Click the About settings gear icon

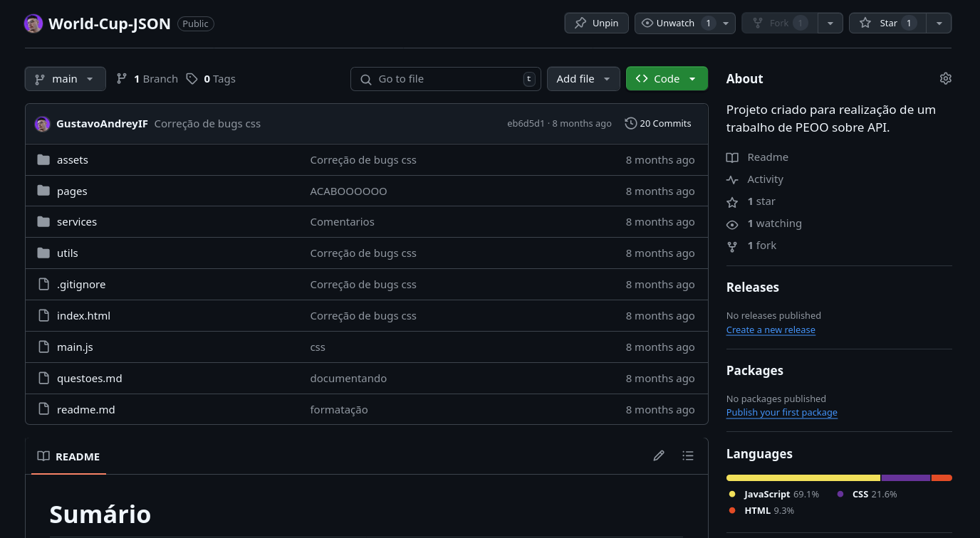point(945,78)
